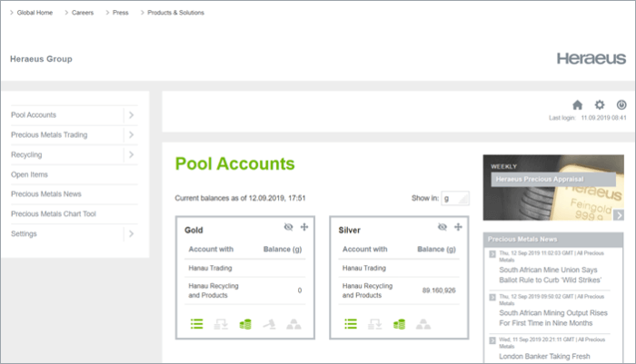Open the Silver account list icon

pyautogui.click(x=351, y=323)
